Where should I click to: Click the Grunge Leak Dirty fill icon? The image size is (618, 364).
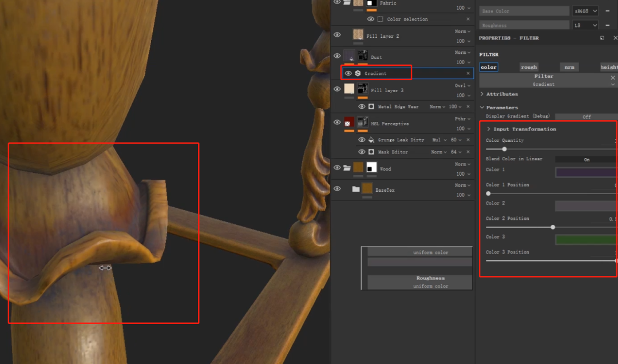(x=371, y=140)
